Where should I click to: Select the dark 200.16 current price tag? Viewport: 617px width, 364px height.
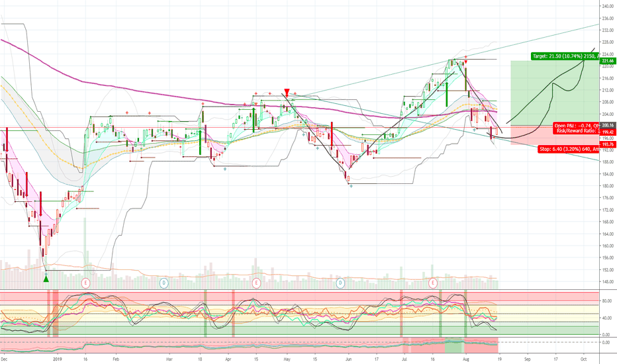pos(608,125)
